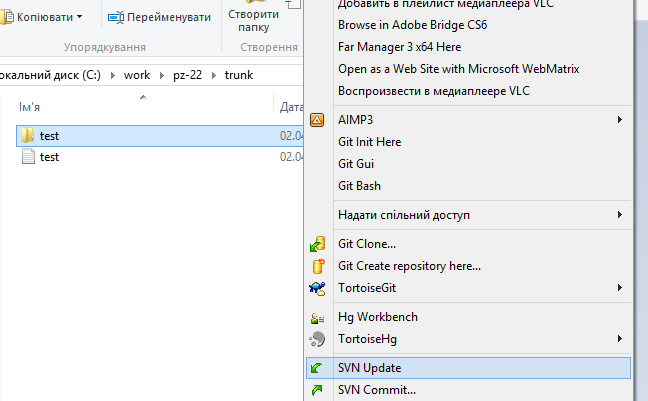Expand the TortoiseGit submenu arrow
This screenshot has height=401, width=648.
tap(619, 288)
